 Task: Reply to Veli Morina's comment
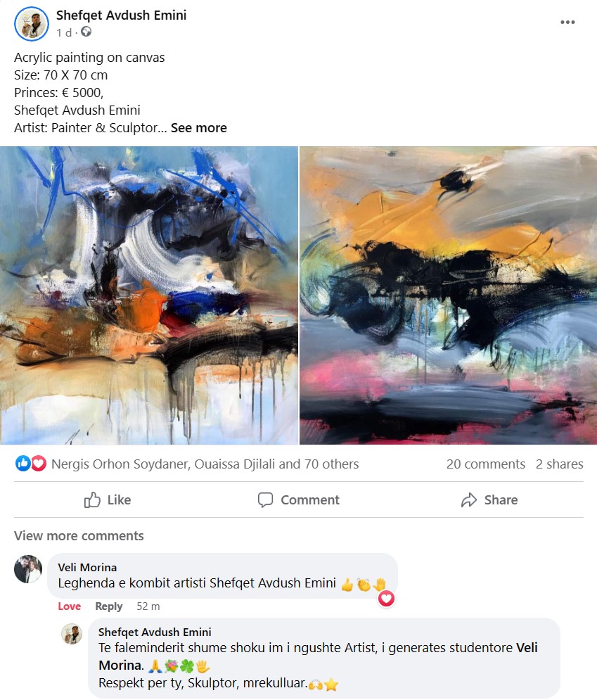point(108,606)
